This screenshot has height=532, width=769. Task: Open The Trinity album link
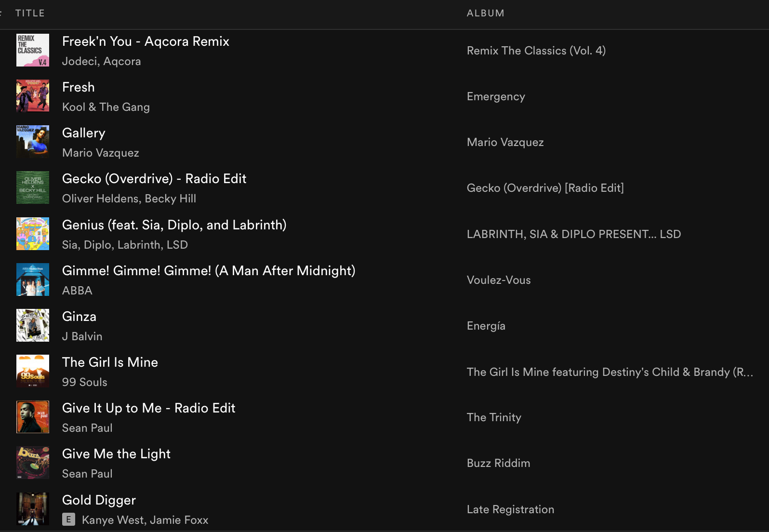[x=494, y=417]
